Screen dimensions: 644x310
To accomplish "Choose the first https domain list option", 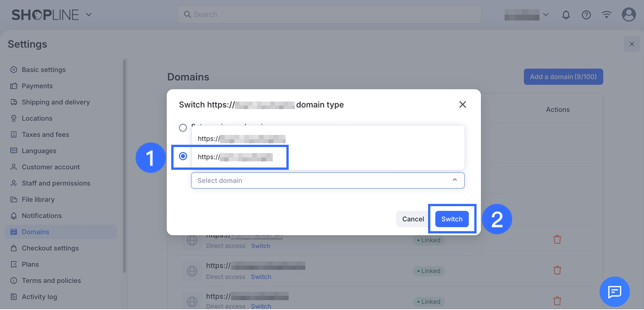I will point(241,139).
